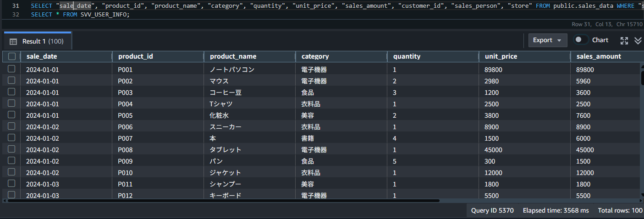
Task: Click line number 32 in the editor gutter
Action: pyautogui.click(x=16, y=14)
